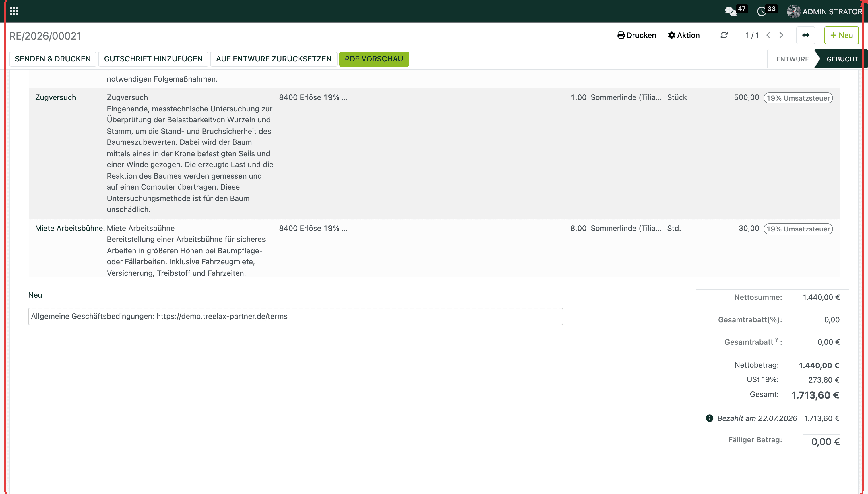Select the Gebucht status stage
Screen dimensions: 868x494
coord(842,59)
